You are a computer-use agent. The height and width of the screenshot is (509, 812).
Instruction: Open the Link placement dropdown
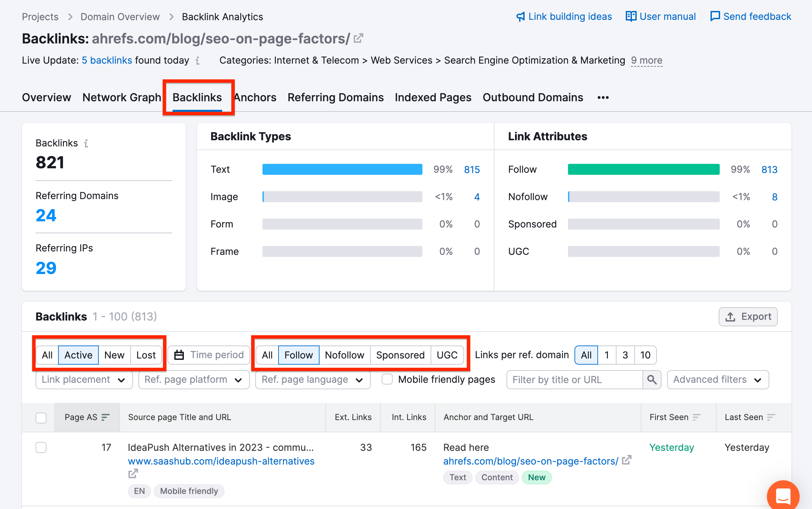[84, 380]
